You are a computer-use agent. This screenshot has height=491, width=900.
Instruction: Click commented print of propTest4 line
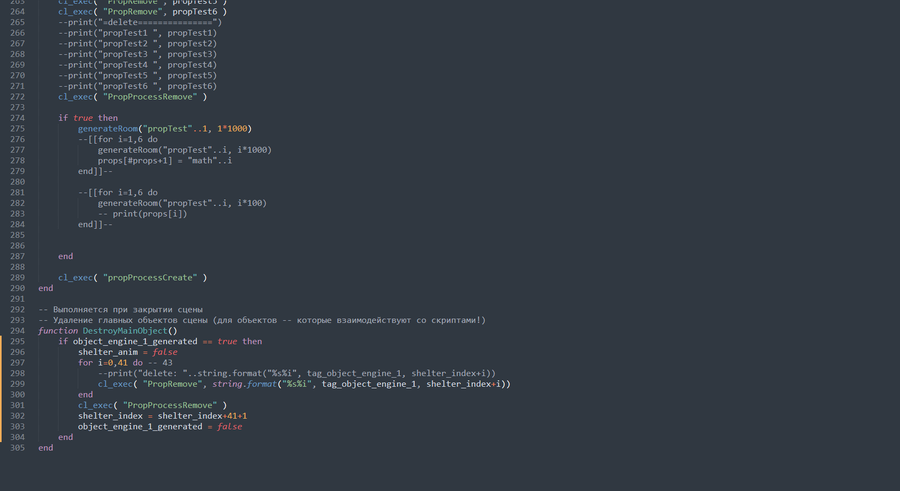[137, 65]
